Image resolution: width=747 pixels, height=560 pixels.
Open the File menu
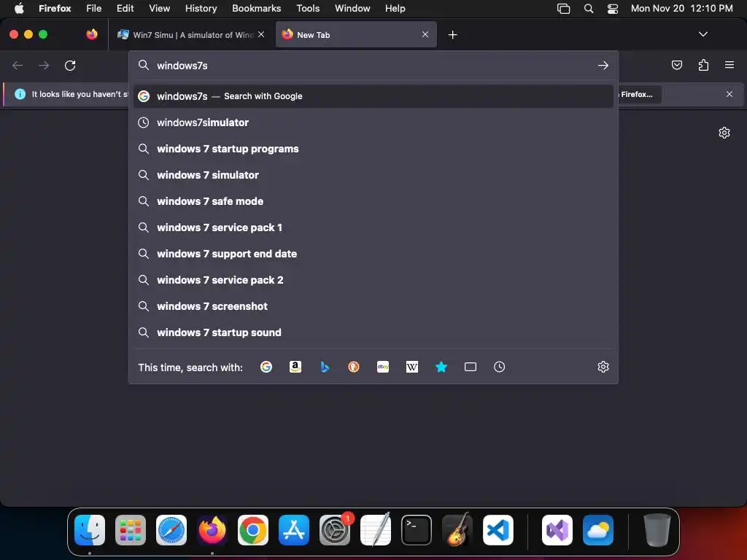click(94, 8)
